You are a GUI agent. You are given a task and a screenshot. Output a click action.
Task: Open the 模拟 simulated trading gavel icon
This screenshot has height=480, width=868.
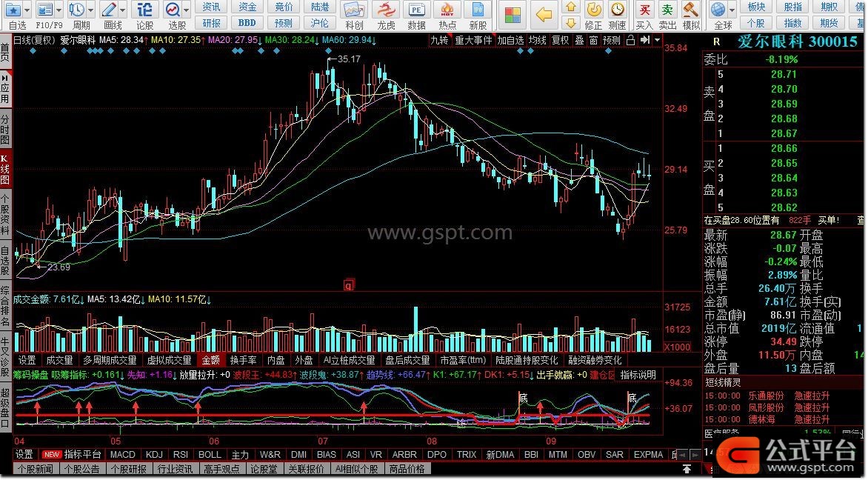(x=690, y=10)
